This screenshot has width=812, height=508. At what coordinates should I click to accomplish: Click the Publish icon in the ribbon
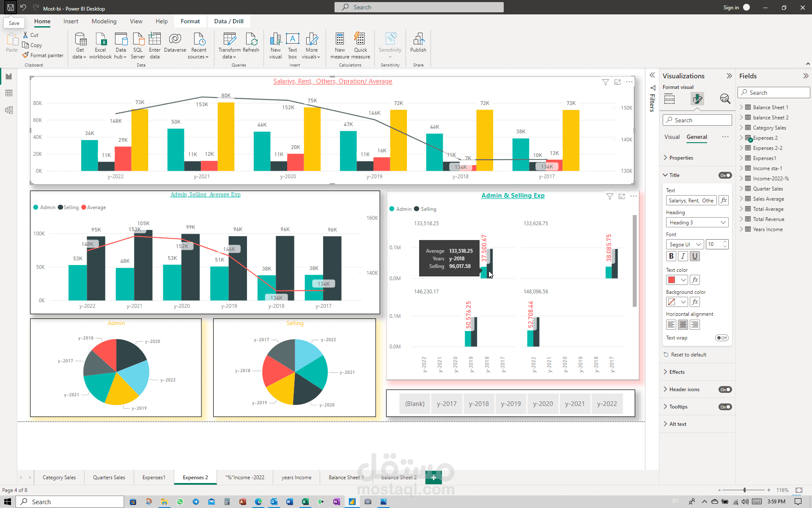pos(418,39)
